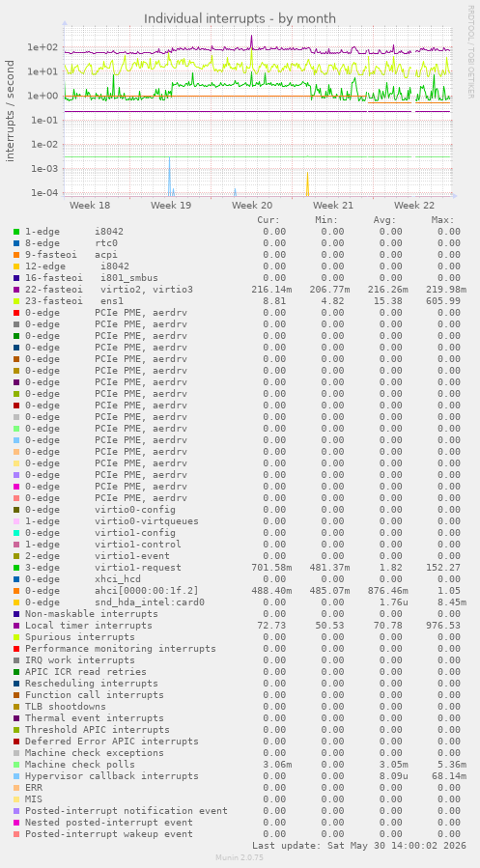Click the orange ahci[0000:00:1f.2] legend swatch
The image size is (480, 868).
pos(16,591)
